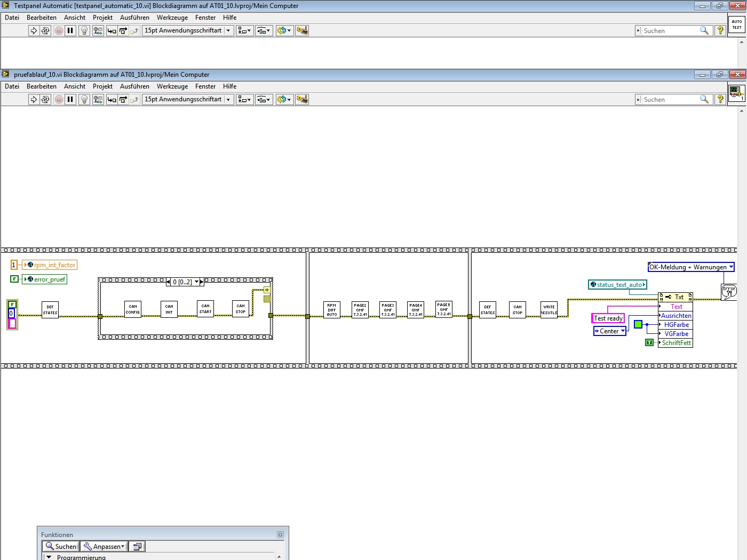Show next case with the selector's right arrow
747x560 pixels.
pos(202,282)
